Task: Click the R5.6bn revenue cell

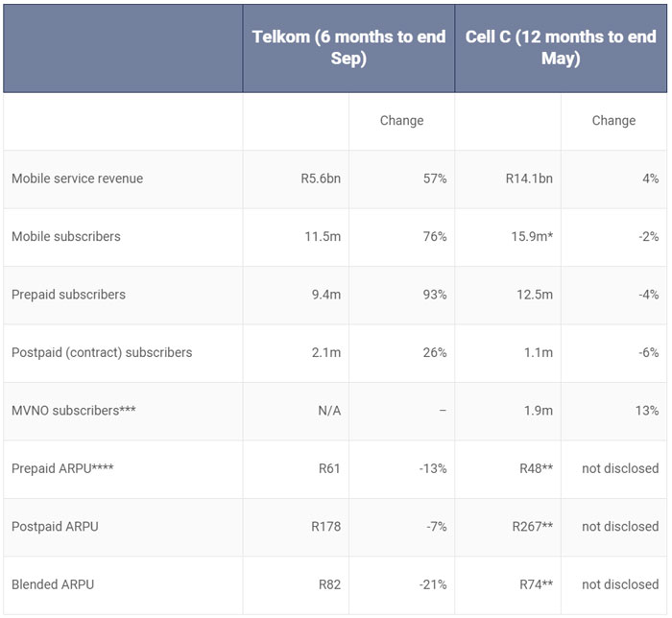Action: [321, 178]
